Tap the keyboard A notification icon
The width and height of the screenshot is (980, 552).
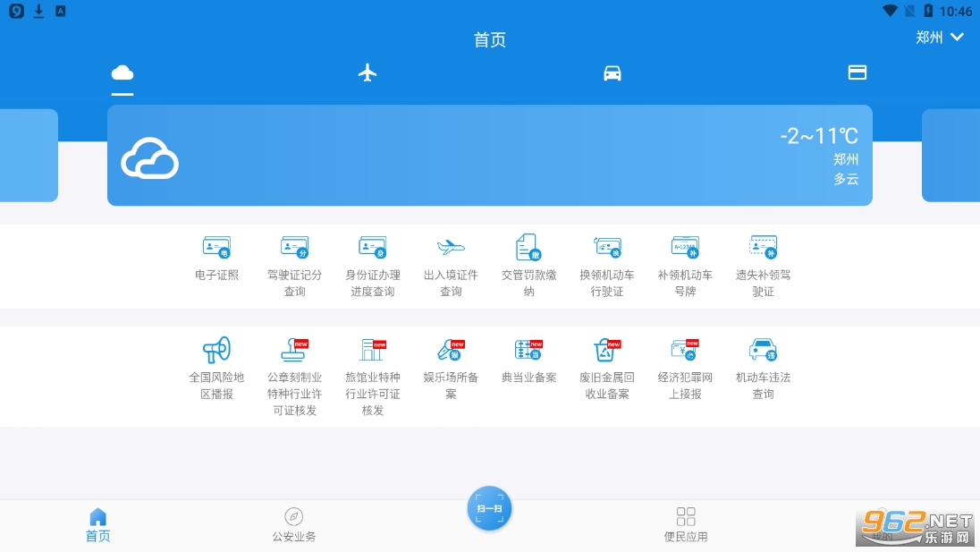61,11
